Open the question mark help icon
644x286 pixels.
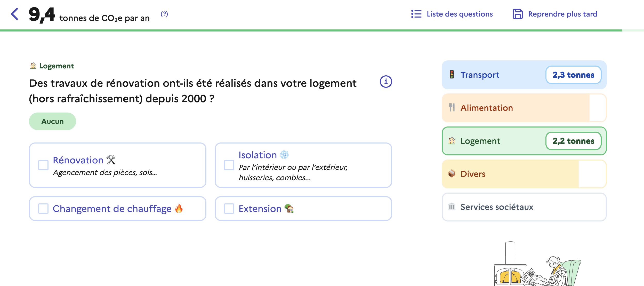pyautogui.click(x=164, y=14)
